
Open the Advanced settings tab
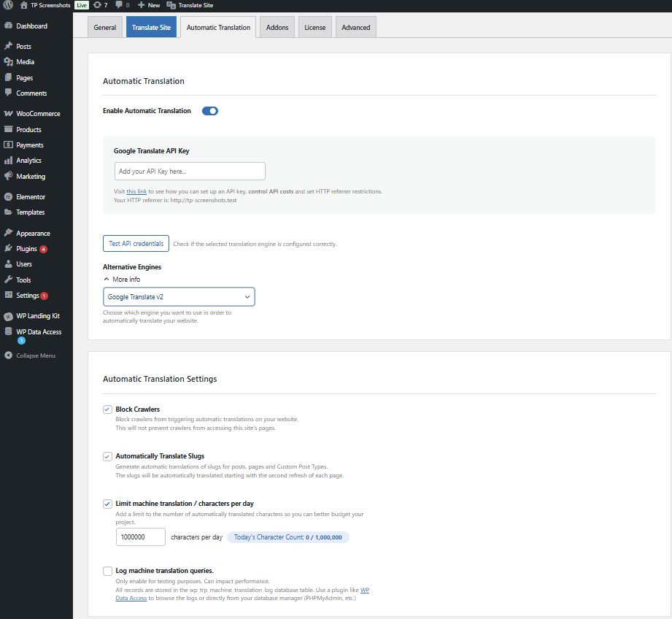356,28
